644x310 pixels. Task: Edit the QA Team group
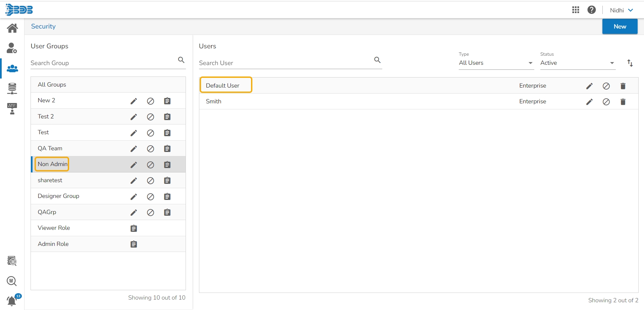[134, 149]
